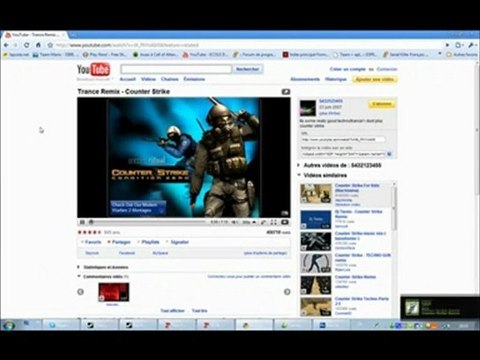This screenshot has width=480, height=360.
Task: Open the Accueil tab
Action: click(x=128, y=79)
